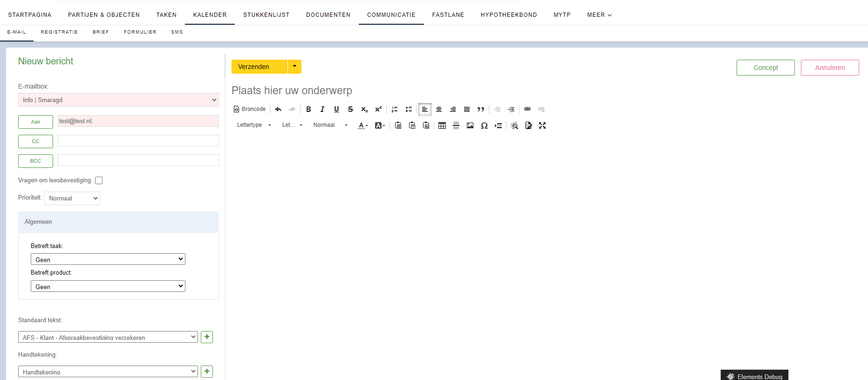The height and width of the screenshot is (380, 868).
Task: Increase indent of paragraph
Action: pos(511,109)
